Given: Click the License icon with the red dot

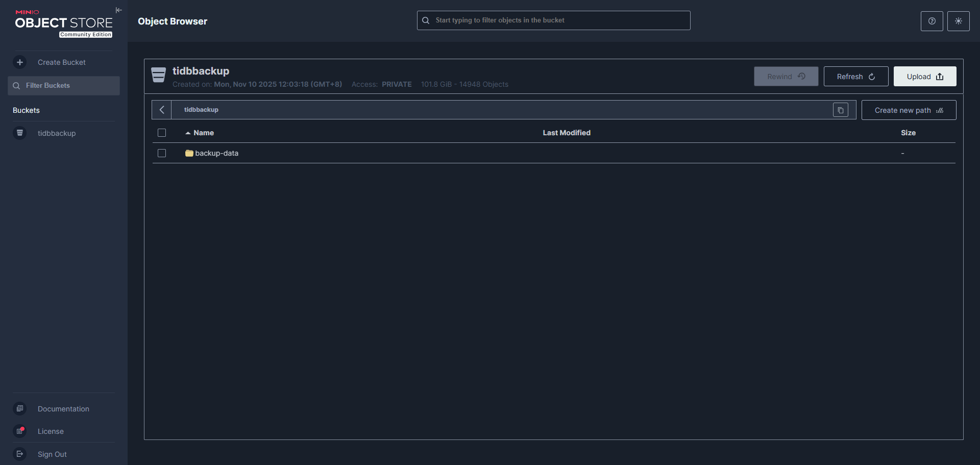Looking at the screenshot, I should pyautogui.click(x=20, y=431).
